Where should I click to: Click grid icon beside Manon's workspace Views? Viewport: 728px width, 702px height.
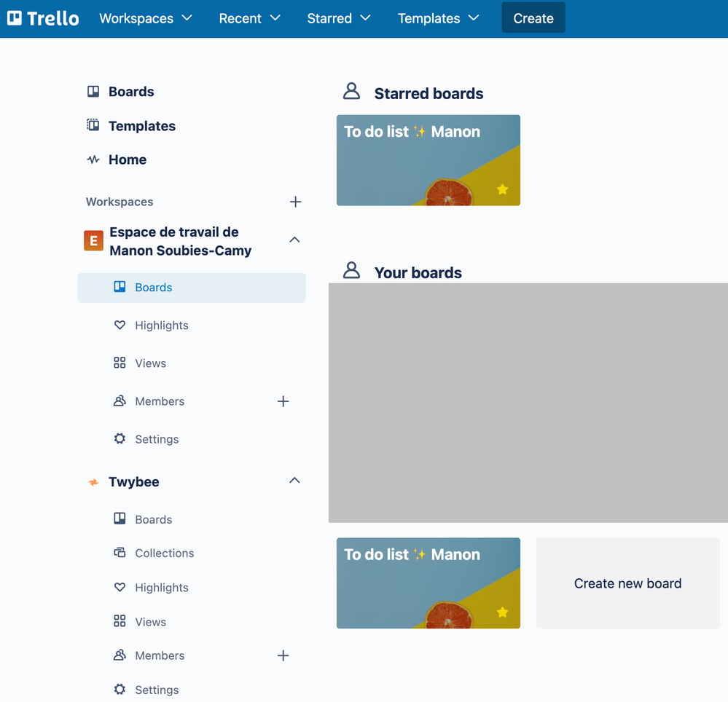pyautogui.click(x=120, y=363)
